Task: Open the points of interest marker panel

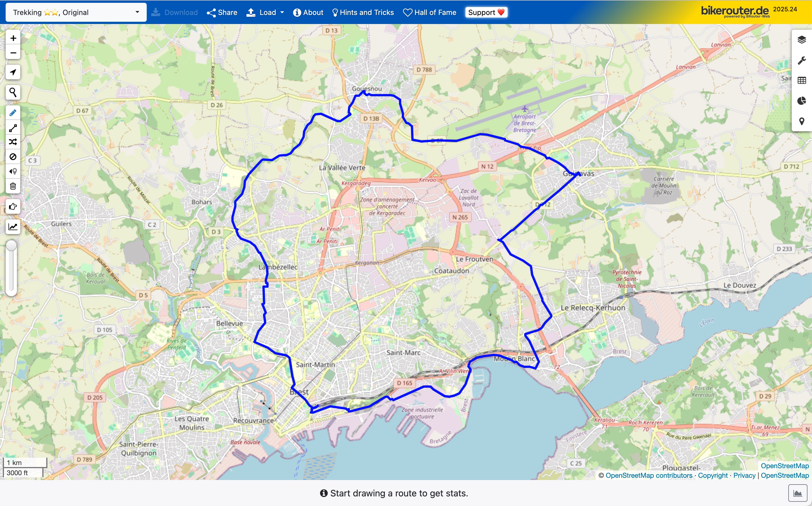Action: pos(801,121)
